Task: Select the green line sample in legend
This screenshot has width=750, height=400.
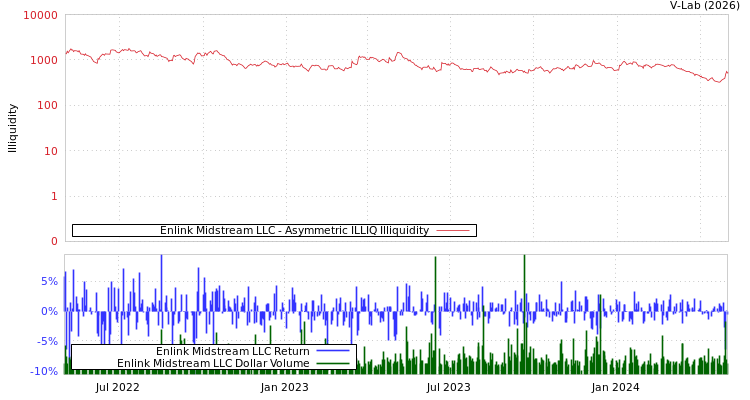Action: coord(332,363)
